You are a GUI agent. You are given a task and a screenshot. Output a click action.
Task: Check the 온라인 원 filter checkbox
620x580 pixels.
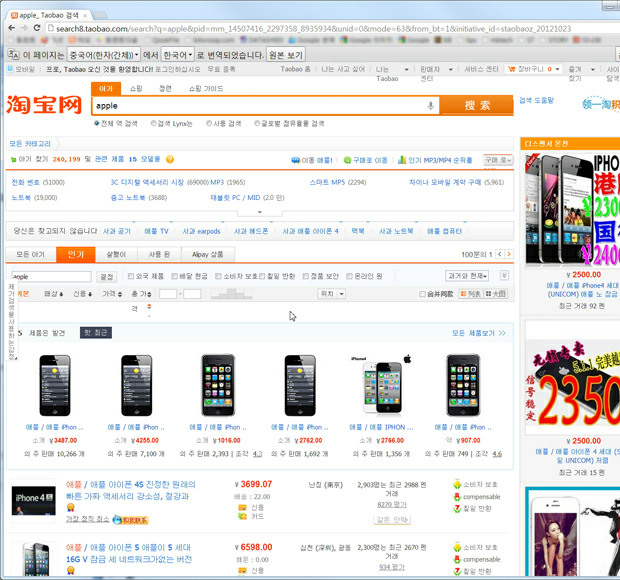point(349,276)
